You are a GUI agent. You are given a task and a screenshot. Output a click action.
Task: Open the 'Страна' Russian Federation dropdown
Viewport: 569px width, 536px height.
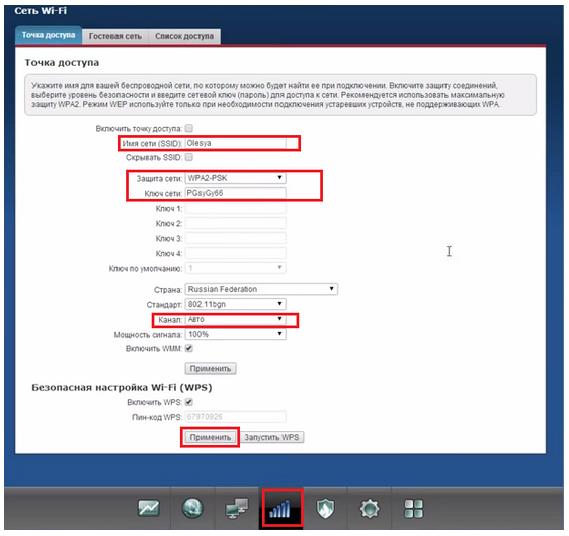coord(261,289)
